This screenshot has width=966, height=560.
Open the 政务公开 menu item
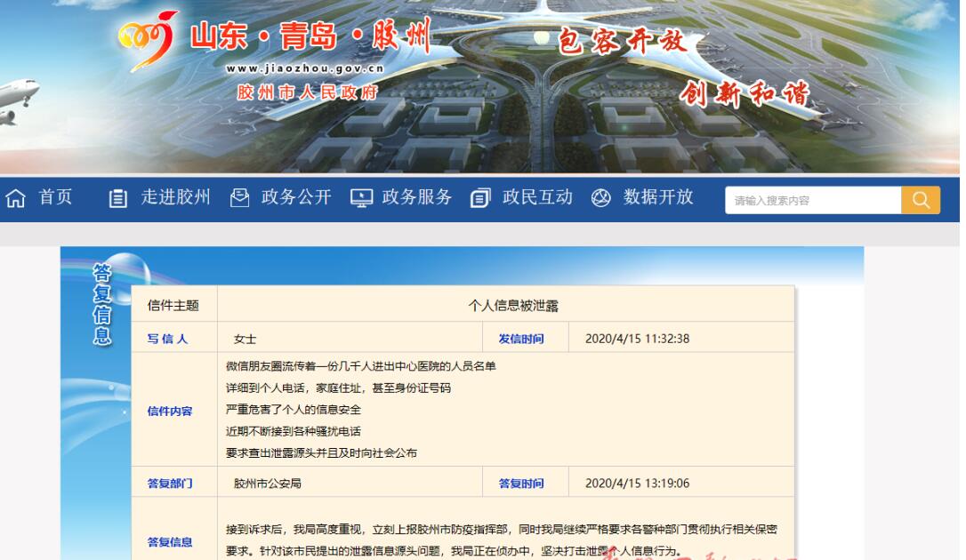(x=296, y=197)
